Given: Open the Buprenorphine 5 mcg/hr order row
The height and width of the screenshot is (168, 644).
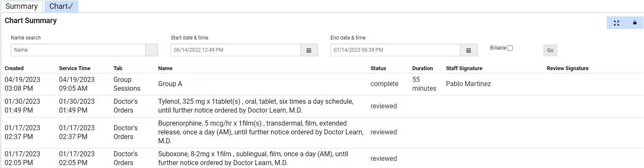Looking at the screenshot, I should tap(260, 132).
